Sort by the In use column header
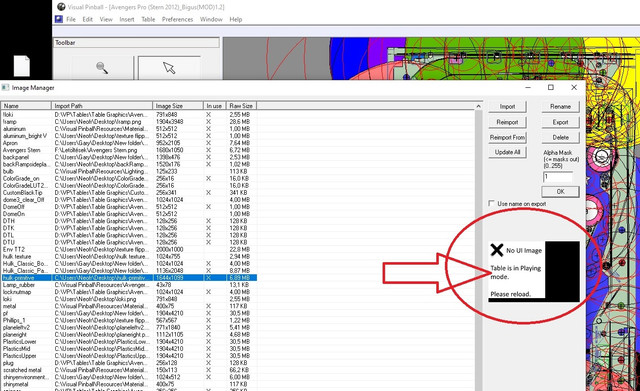The width and height of the screenshot is (640, 391). coord(215,106)
